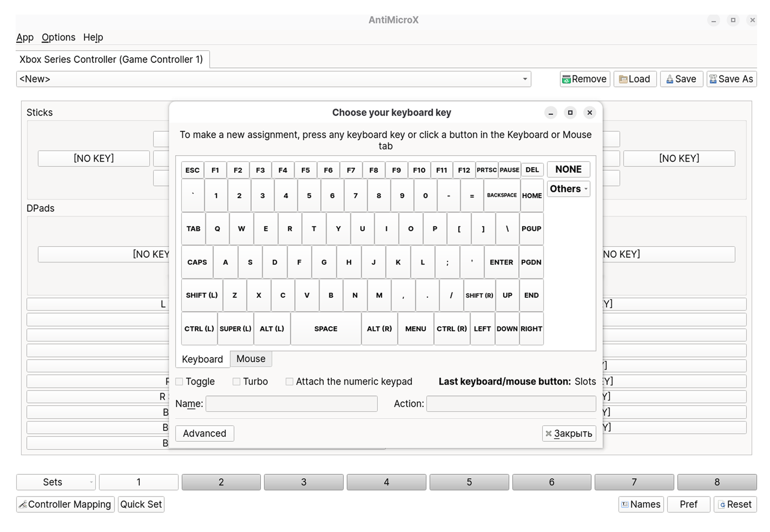Switch to the Mouse tab
Image resolution: width=770 pixels, height=532 pixels.
251,359
